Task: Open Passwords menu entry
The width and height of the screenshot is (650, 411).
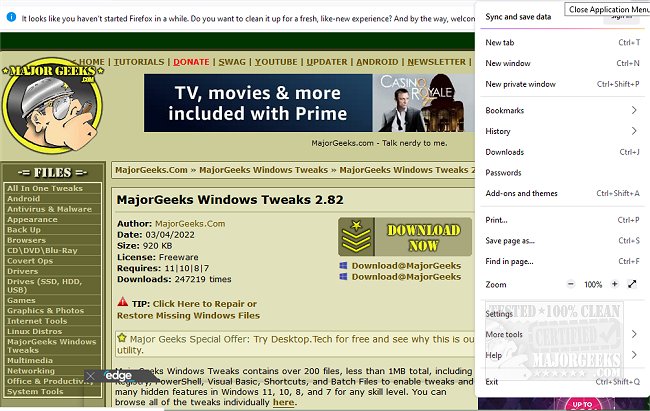Action: tap(562, 173)
